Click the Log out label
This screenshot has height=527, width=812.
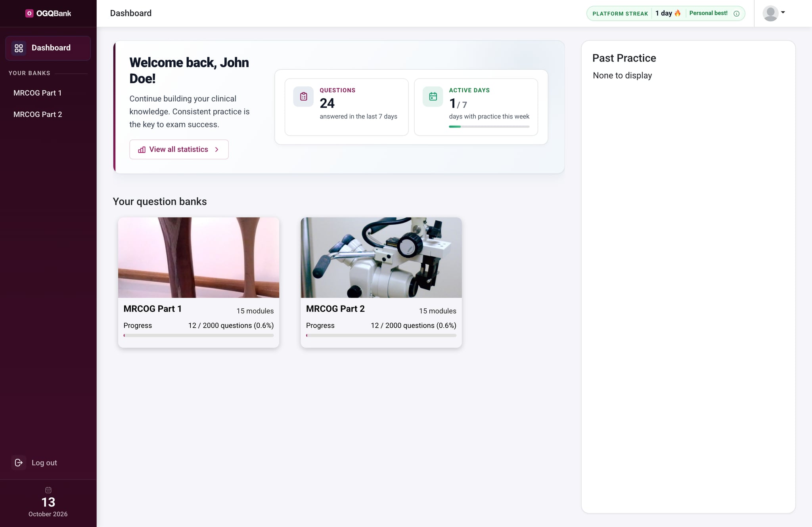(x=44, y=463)
